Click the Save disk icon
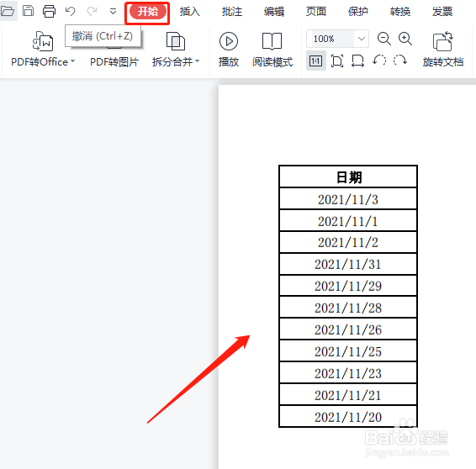476x469 pixels. pos(29,11)
